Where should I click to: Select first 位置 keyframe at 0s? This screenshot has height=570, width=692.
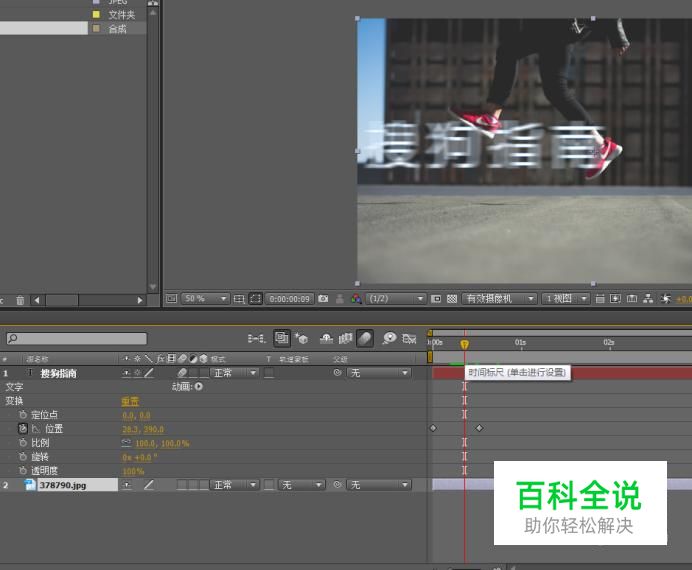point(433,428)
